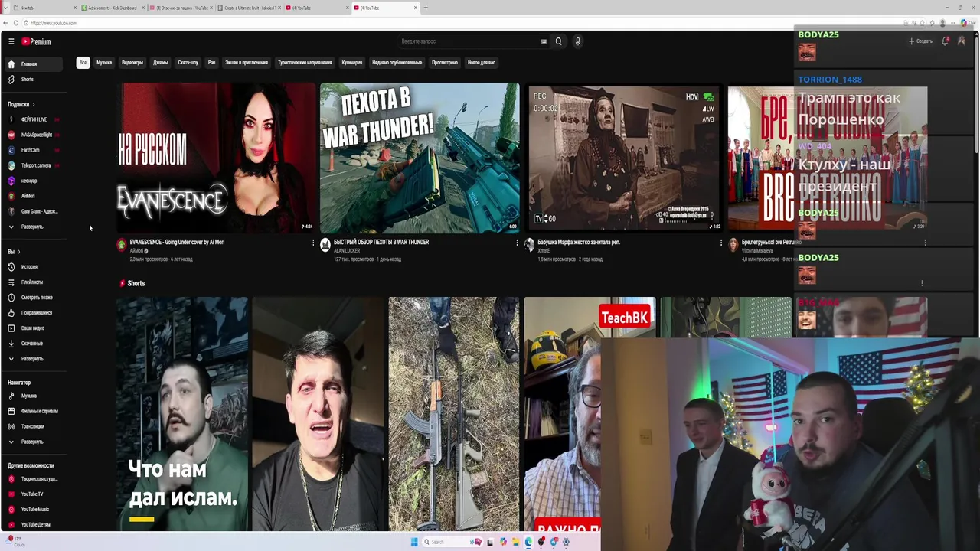Select the Джемы filter chip

[160, 63]
